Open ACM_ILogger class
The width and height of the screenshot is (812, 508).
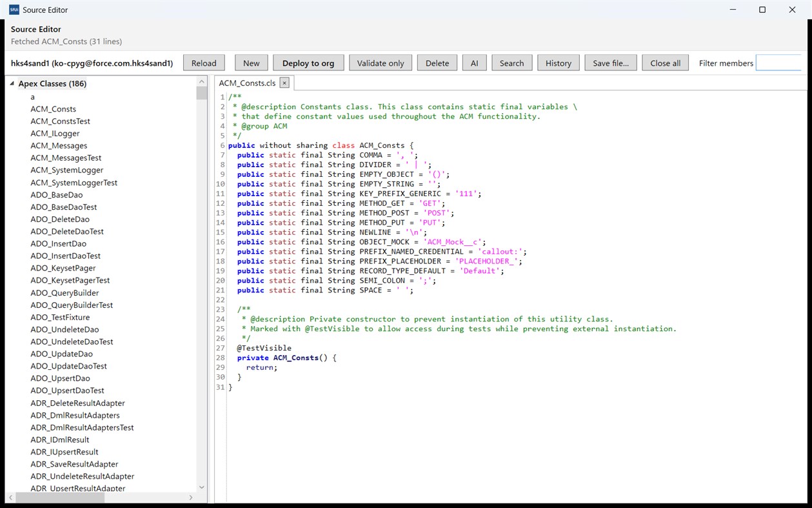click(55, 134)
